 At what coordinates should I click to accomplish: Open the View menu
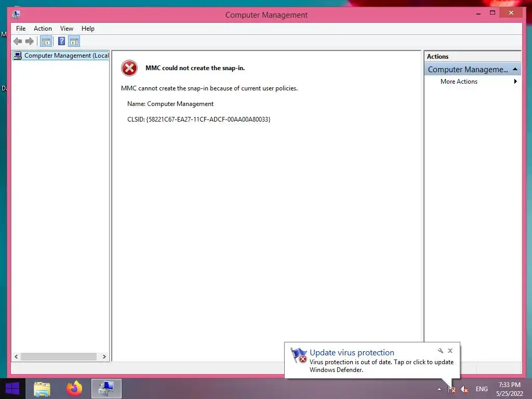66,29
